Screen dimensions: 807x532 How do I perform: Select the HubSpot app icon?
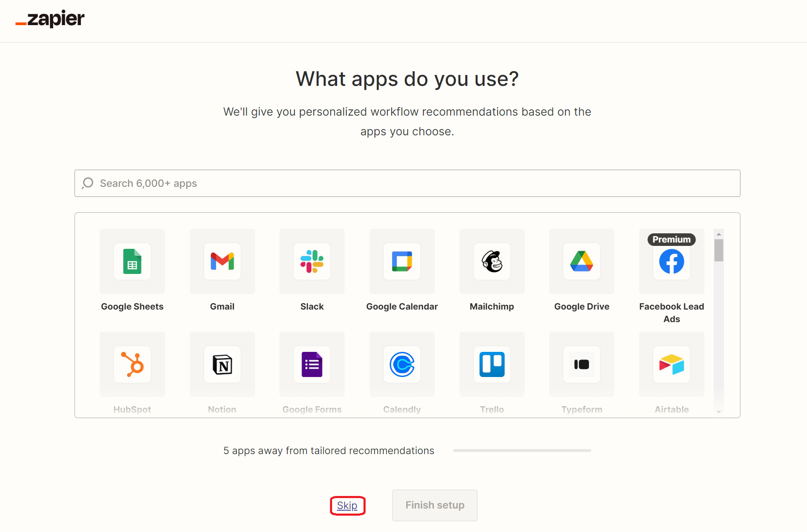132,364
